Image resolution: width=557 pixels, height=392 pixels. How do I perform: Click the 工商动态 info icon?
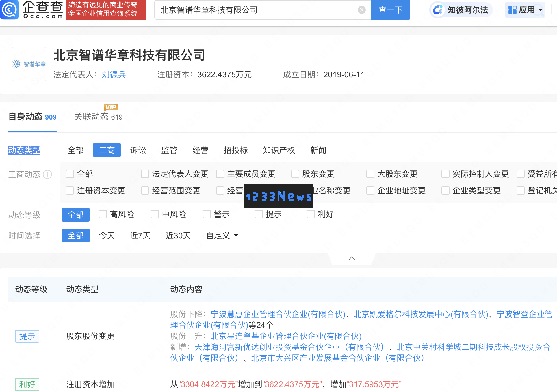[x=47, y=174]
